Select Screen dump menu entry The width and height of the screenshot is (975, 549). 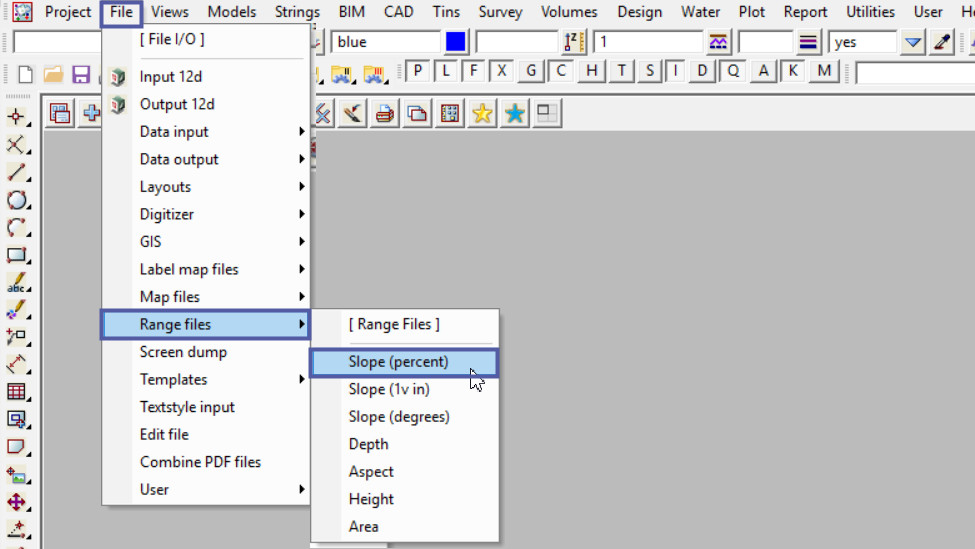(206, 352)
